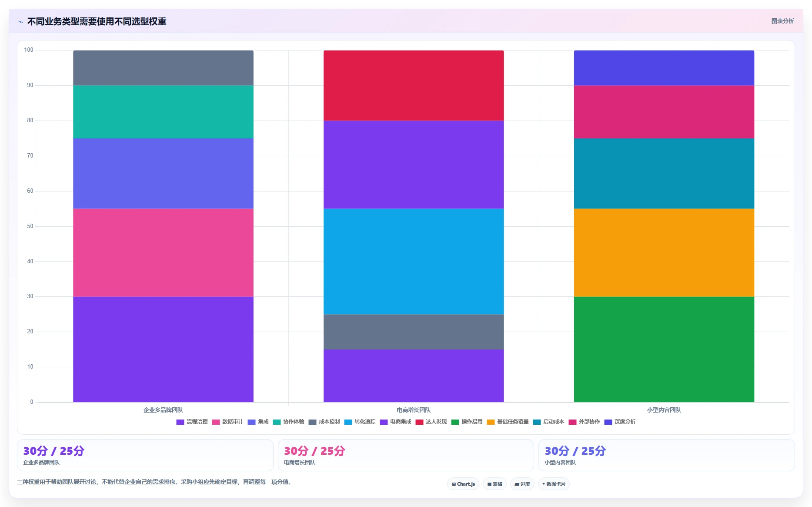Image resolution: width=812 pixels, height=507 pixels.
Task: Select the 企业多品牌团队 score card
Action: (x=145, y=455)
